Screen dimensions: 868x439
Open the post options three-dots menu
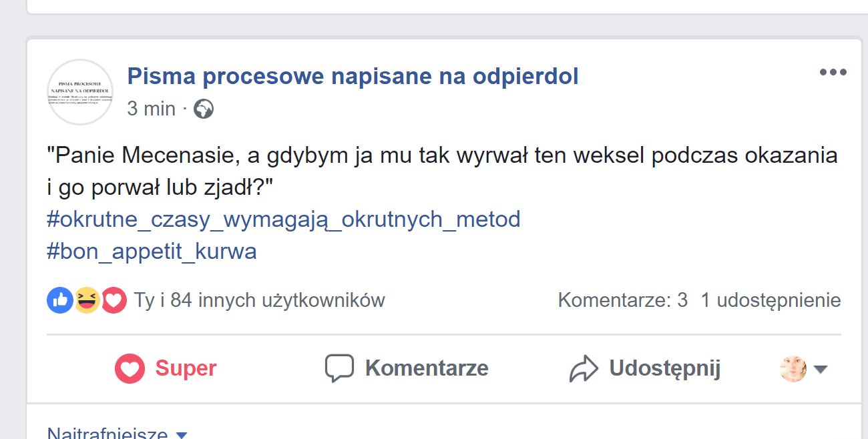pos(833,73)
